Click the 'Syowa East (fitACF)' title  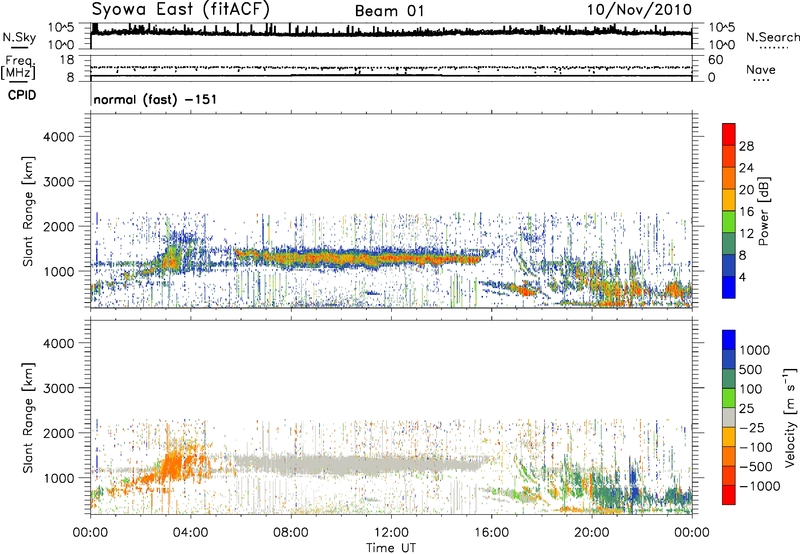point(181,10)
